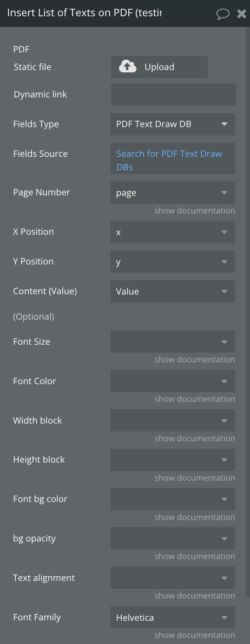Show documentation under Page Number

pyautogui.click(x=195, y=211)
